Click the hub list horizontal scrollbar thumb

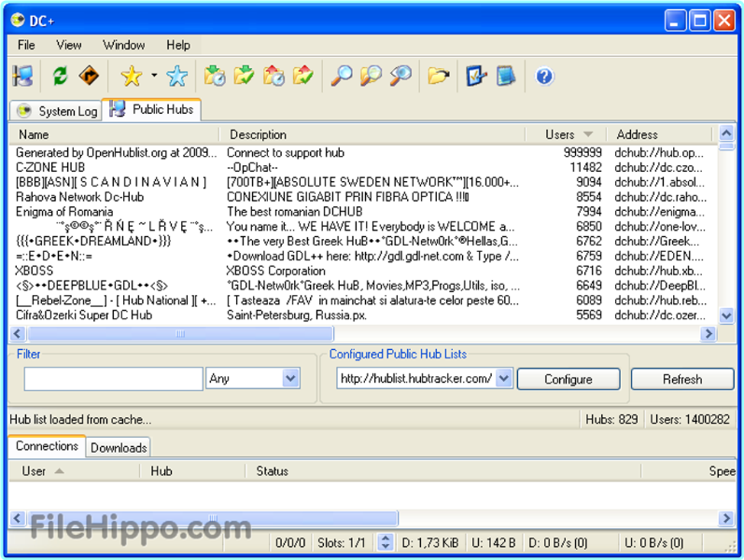pyautogui.click(x=180, y=333)
